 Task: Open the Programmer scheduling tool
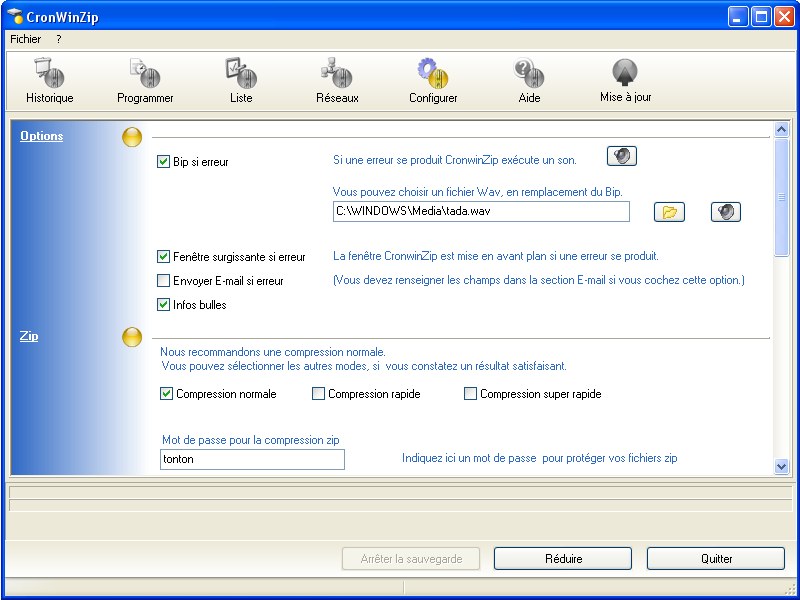(145, 81)
